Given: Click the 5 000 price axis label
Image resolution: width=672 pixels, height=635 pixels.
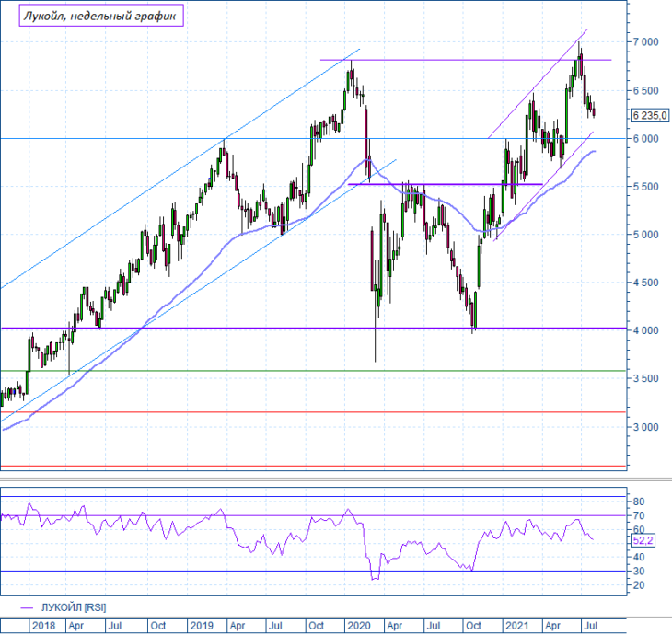Looking at the screenshot, I should pos(645,235).
